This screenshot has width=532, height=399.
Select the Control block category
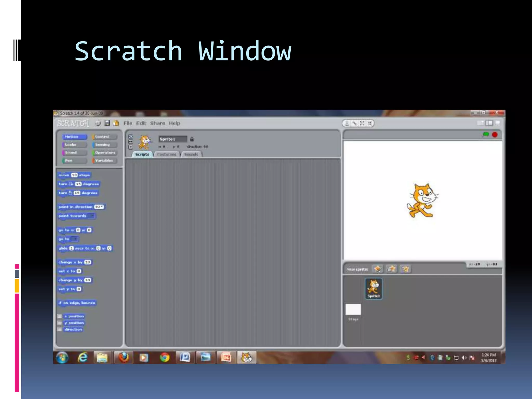coord(105,137)
